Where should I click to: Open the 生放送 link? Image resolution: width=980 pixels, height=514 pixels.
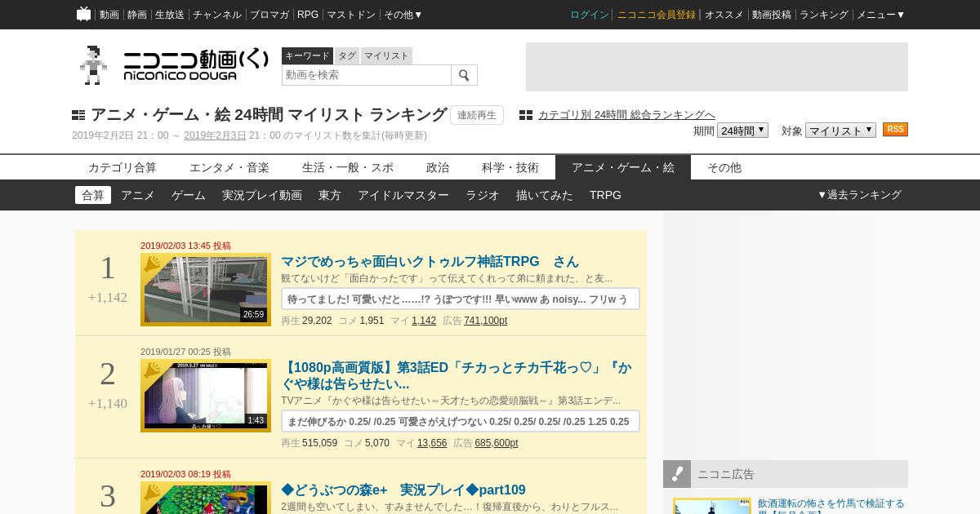pos(170,15)
